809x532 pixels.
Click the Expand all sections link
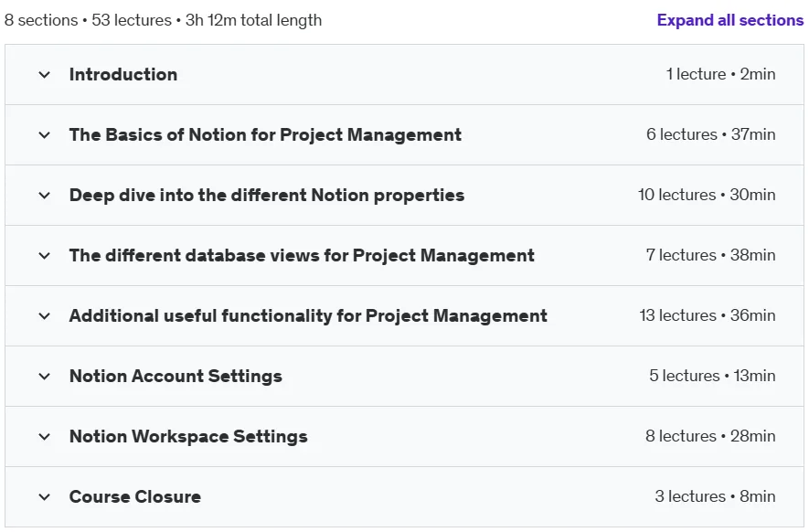(730, 20)
